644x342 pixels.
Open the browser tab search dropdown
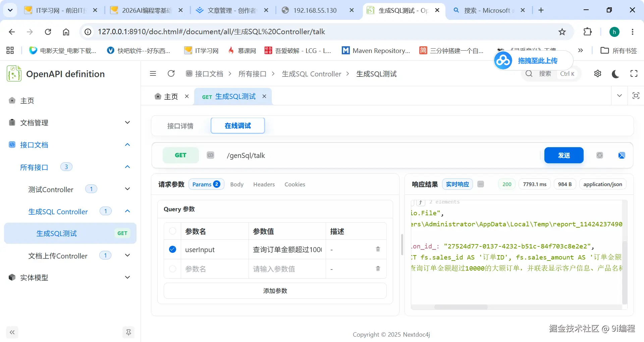[x=10, y=10]
